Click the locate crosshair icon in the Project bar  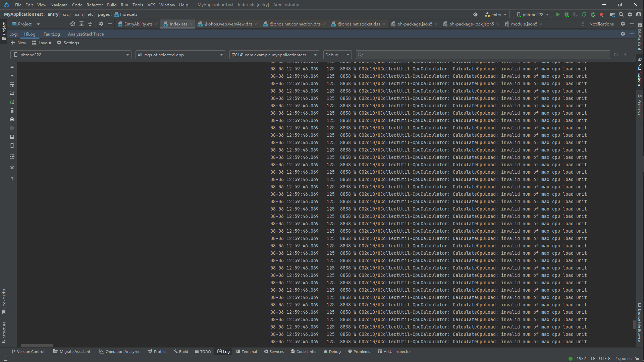73,24
